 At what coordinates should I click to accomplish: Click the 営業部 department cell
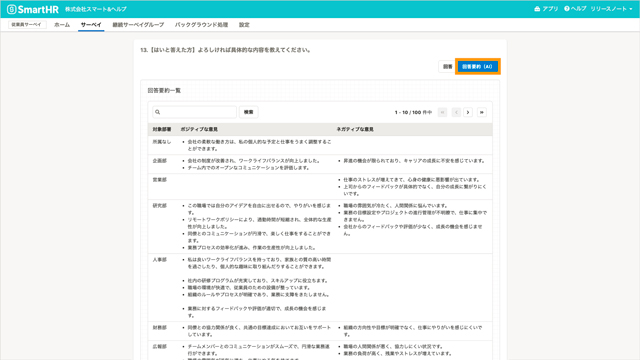pyautogui.click(x=160, y=180)
